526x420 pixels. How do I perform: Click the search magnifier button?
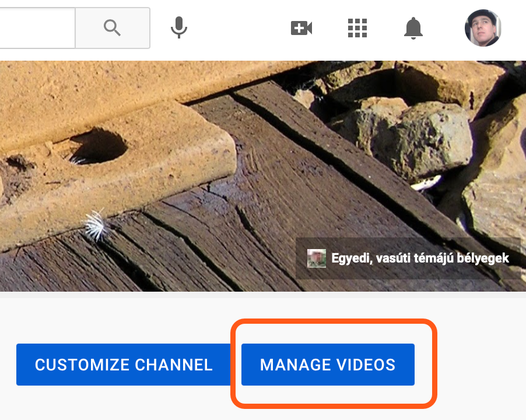click(113, 28)
